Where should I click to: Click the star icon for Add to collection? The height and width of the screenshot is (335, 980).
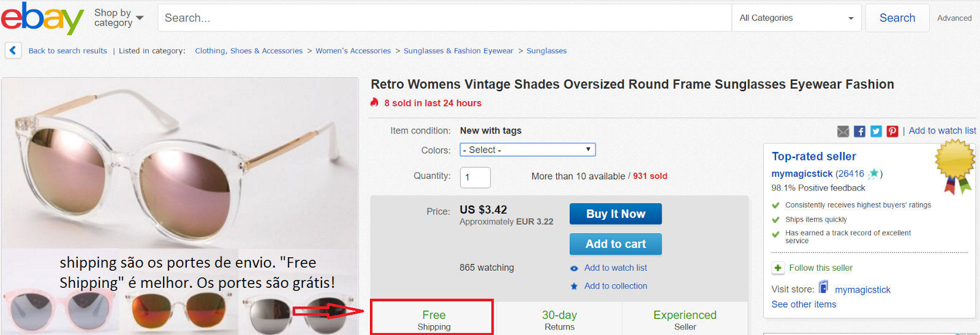[x=574, y=286]
